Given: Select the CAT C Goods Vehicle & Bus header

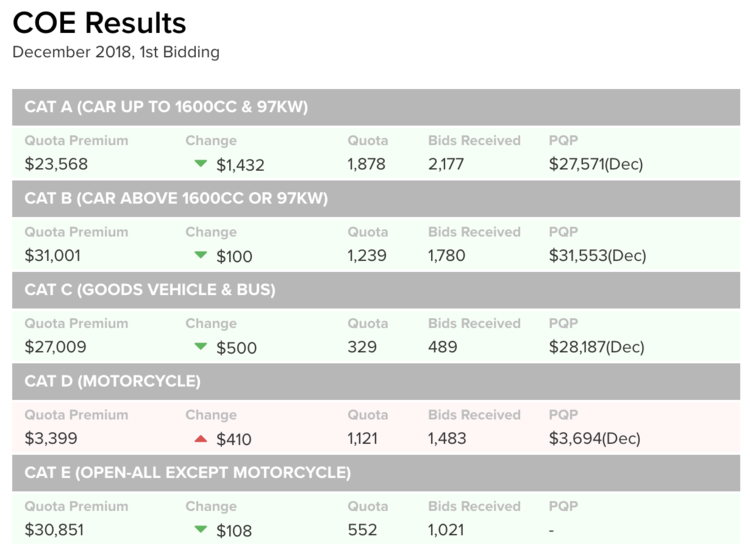Looking at the screenshot, I should (376, 290).
